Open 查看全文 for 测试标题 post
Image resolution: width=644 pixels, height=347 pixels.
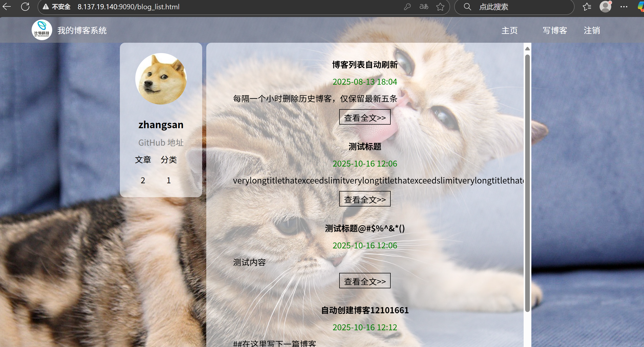click(x=365, y=199)
